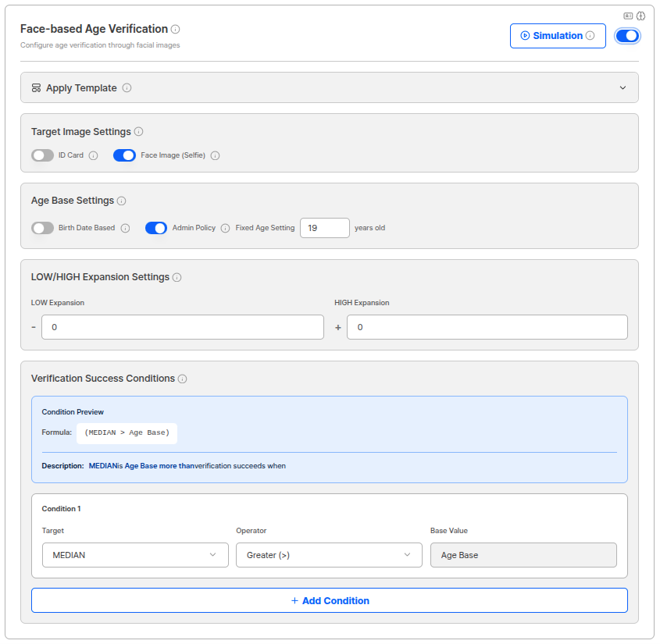
Task: Click the Fixed Age Setting input field
Action: (x=324, y=227)
